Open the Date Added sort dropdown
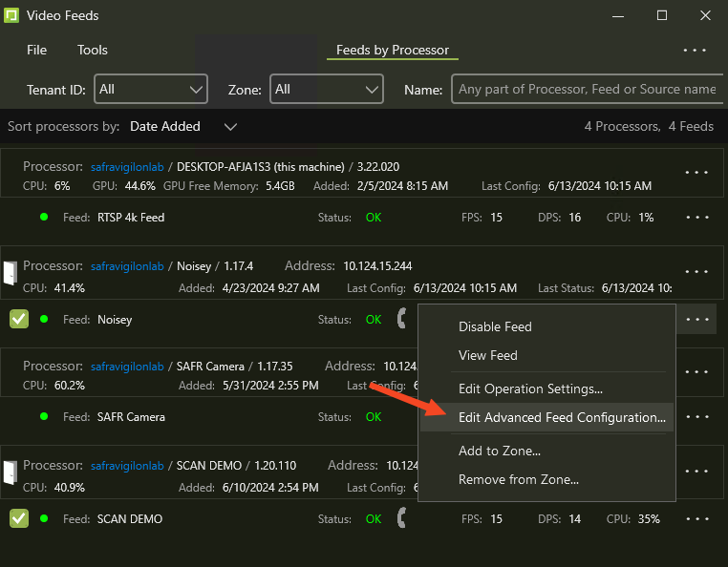The height and width of the screenshot is (567, 728). click(x=183, y=126)
